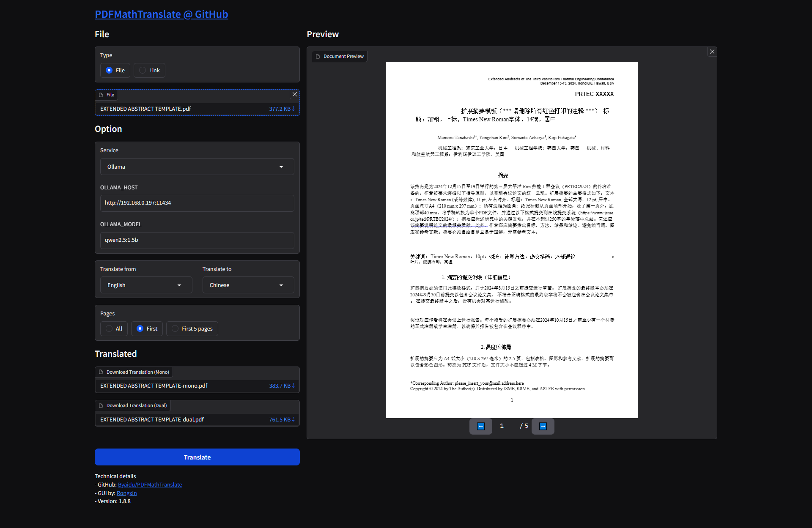This screenshot has width=812, height=528.
Task: Expand the Translate to Chinese dropdown
Action: point(248,285)
